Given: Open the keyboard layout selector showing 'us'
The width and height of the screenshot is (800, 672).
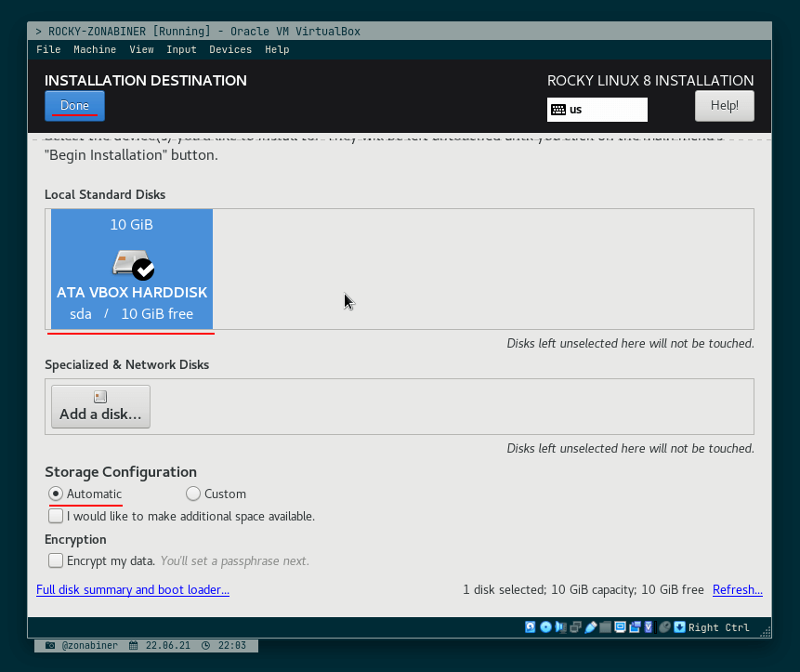Looking at the screenshot, I should pyautogui.click(x=597, y=110).
